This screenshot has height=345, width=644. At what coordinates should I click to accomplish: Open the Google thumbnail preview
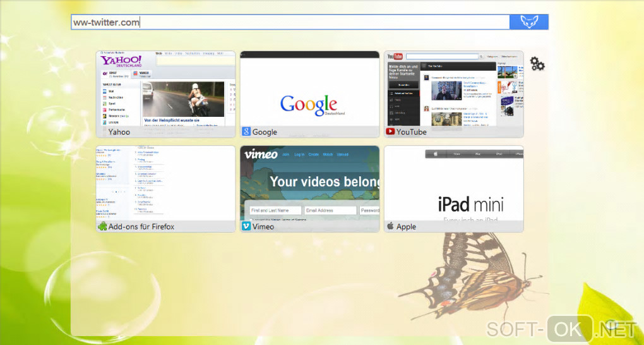point(309,94)
